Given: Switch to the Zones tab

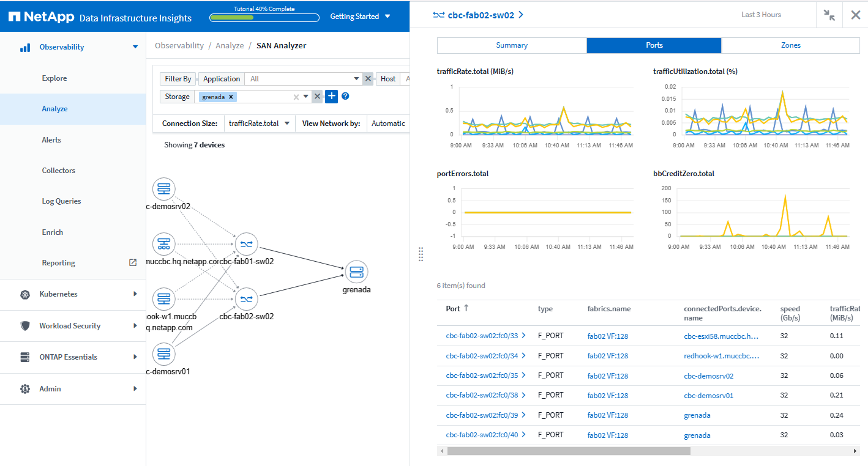Looking at the screenshot, I should [790, 45].
